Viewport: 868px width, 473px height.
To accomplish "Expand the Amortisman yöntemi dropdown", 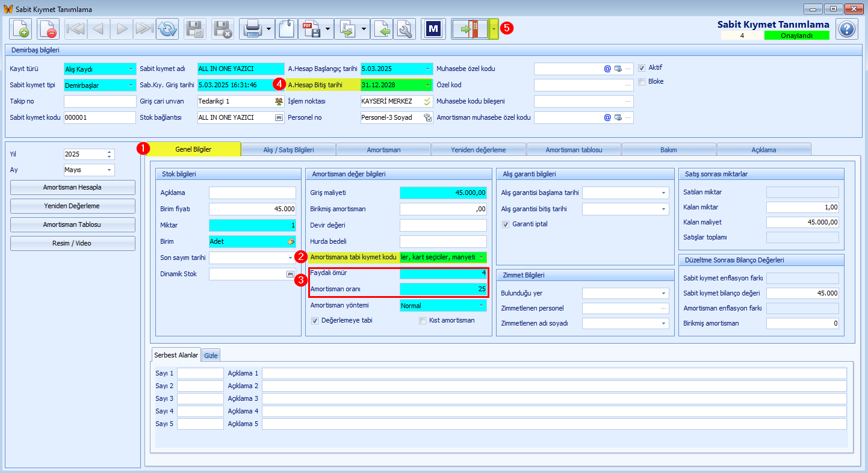I will (482, 306).
